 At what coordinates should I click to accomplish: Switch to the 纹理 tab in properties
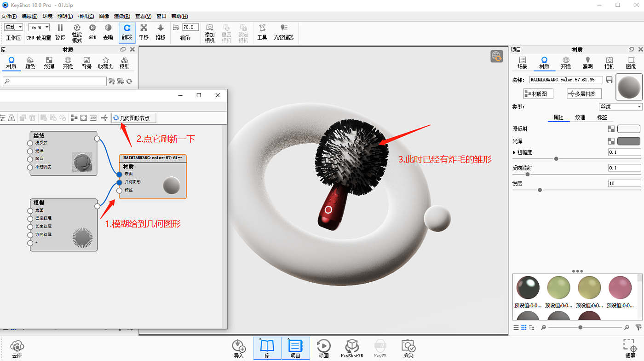580,117
